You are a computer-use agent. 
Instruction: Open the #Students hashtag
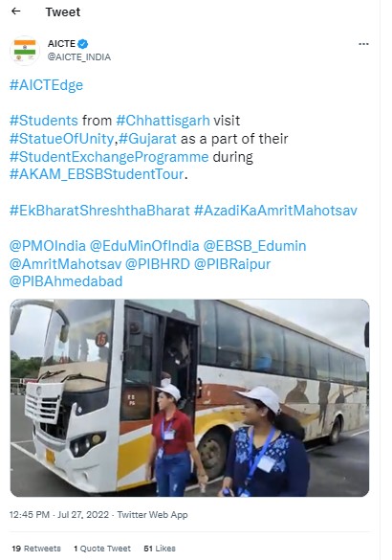44,121
